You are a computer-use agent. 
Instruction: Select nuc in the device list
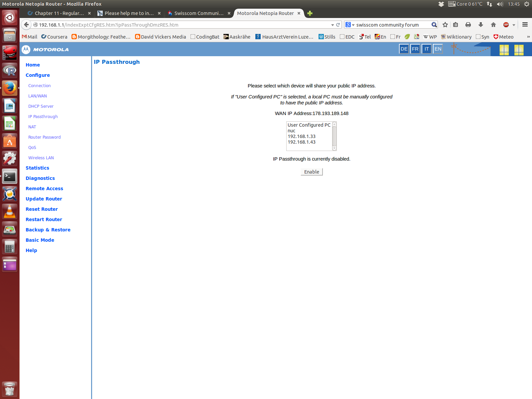291,131
